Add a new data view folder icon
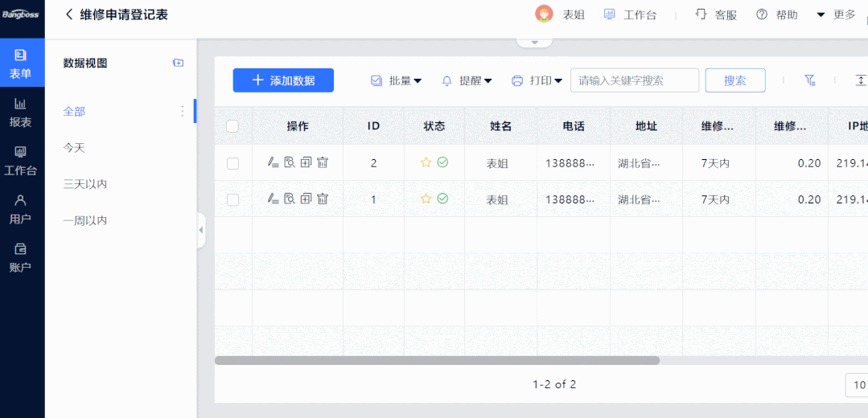The image size is (868, 418). [x=178, y=64]
